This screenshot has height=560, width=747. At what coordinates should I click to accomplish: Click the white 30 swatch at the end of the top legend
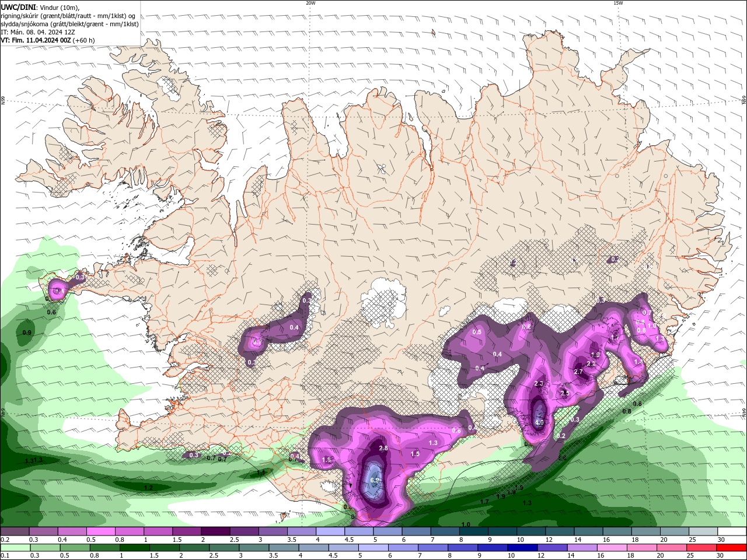(x=731, y=531)
